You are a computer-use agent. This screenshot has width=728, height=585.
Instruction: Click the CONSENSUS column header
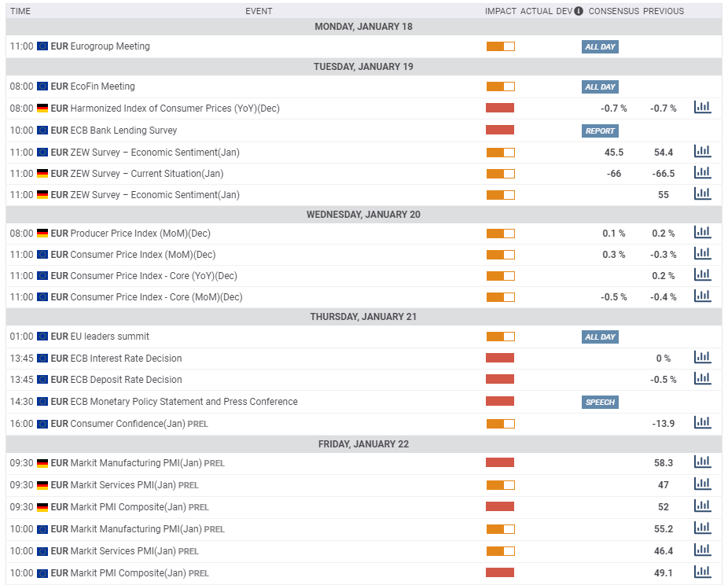pos(613,11)
